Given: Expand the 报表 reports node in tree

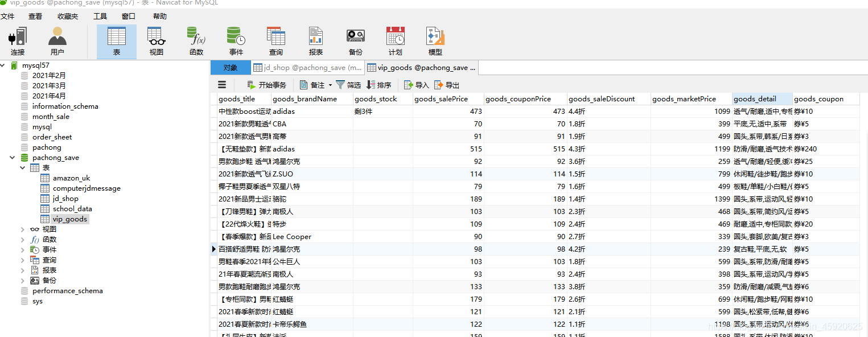Looking at the screenshot, I should point(23,270).
